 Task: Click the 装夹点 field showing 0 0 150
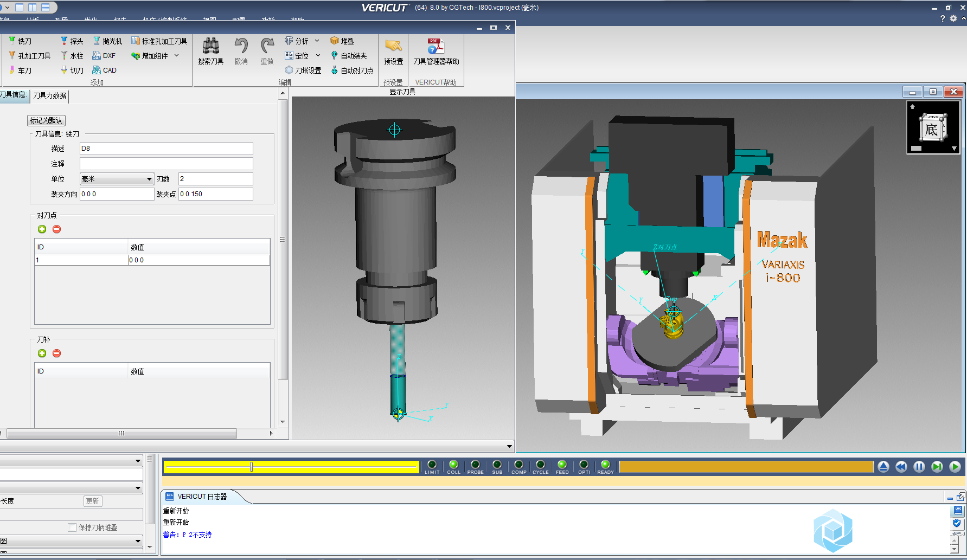coord(216,194)
